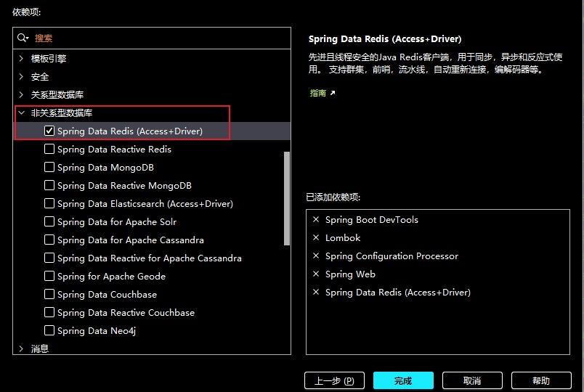Collapse the 非关系型数据库 category
The width and height of the screenshot is (584, 392).
coord(21,113)
